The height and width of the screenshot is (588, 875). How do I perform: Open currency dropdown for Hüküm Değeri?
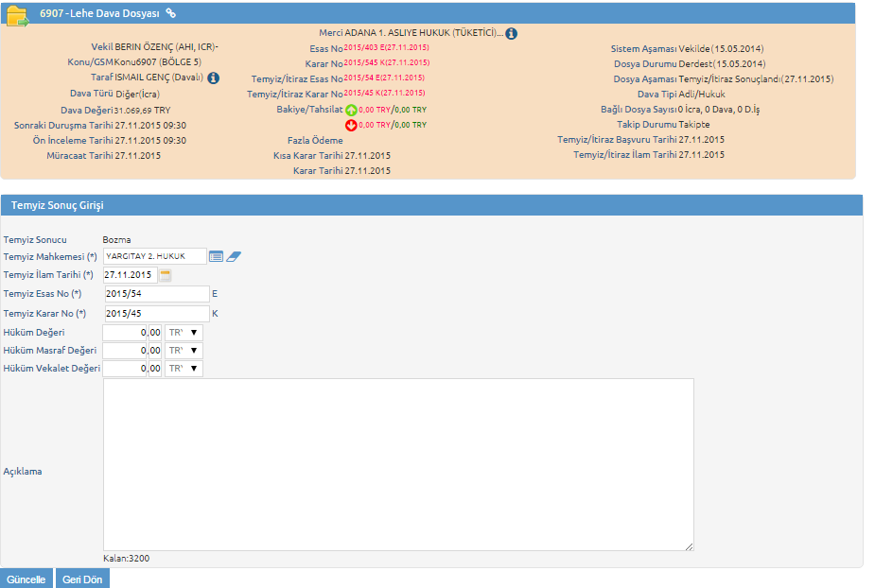pyautogui.click(x=184, y=333)
